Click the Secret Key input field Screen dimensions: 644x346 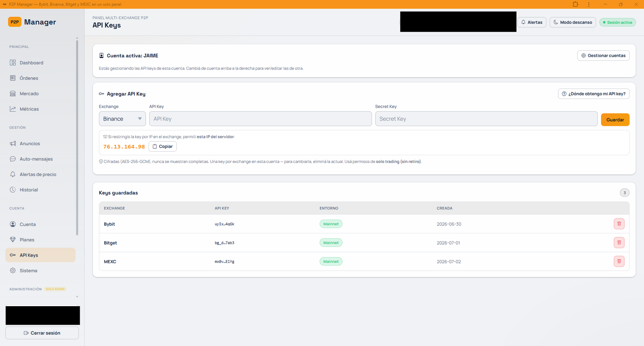[486, 119]
